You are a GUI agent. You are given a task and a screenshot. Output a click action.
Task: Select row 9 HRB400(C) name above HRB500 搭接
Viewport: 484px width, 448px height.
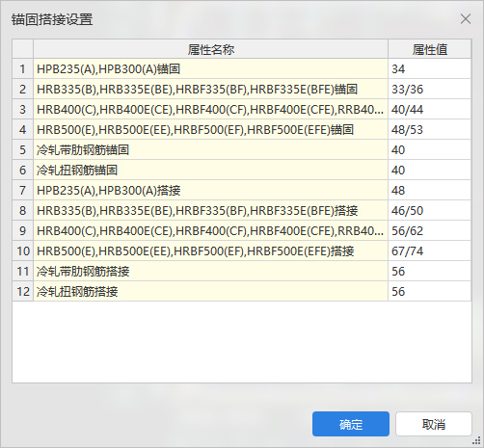click(210, 230)
